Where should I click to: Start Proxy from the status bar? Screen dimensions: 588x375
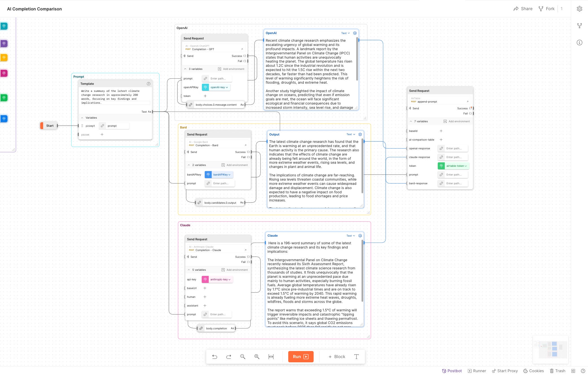tap(505, 371)
